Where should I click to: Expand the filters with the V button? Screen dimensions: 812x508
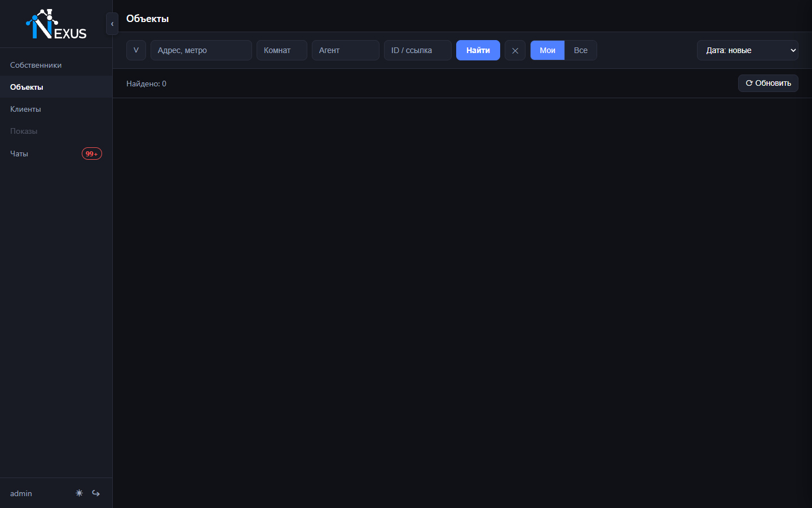tap(136, 50)
